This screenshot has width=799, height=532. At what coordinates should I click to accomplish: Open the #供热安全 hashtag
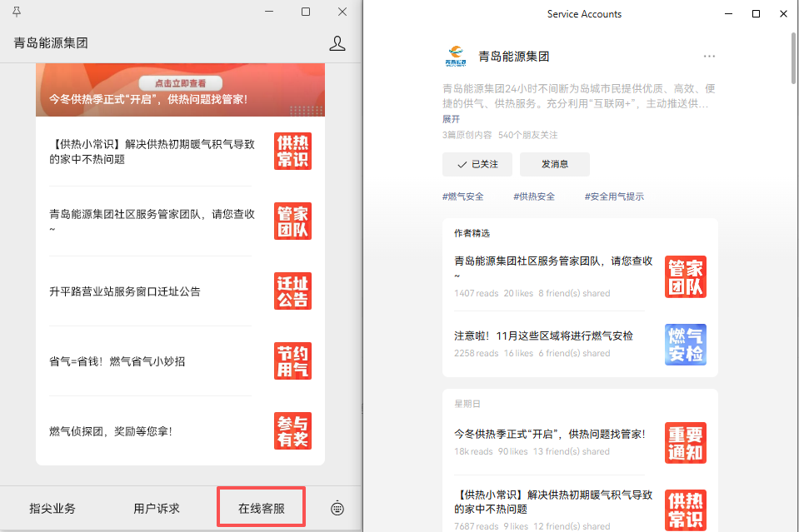(x=534, y=196)
